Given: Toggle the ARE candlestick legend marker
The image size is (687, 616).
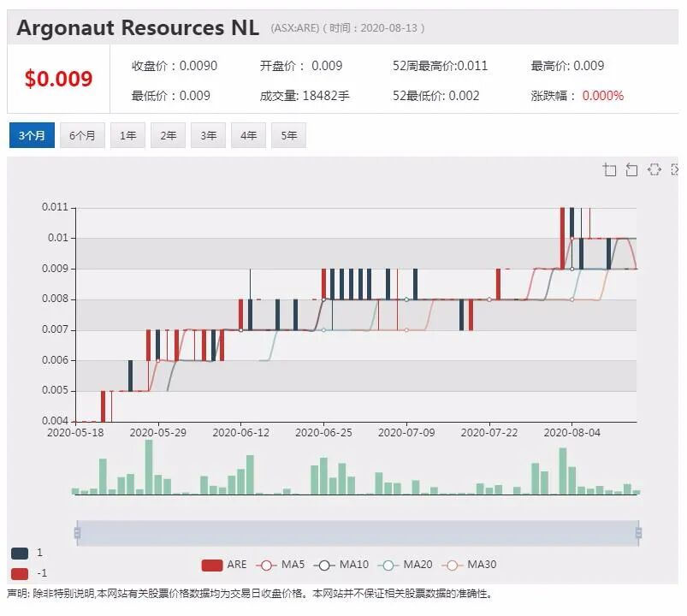Looking at the screenshot, I should (x=211, y=566).
